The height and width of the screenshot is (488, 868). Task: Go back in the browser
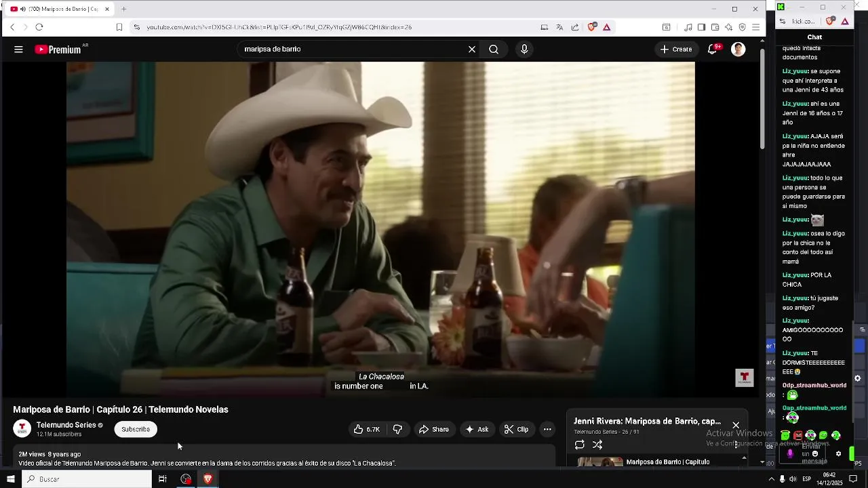(12, 27)
